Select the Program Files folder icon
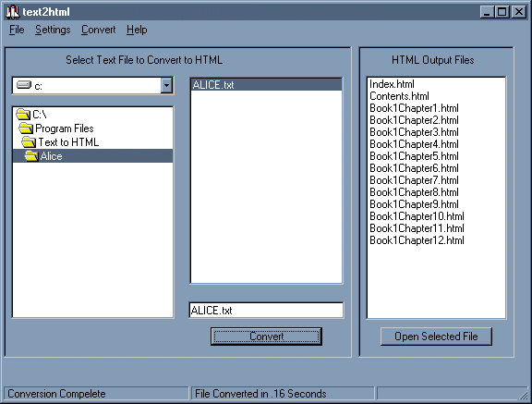The height and width of the screenshot is (404, 532). [26, 129]
